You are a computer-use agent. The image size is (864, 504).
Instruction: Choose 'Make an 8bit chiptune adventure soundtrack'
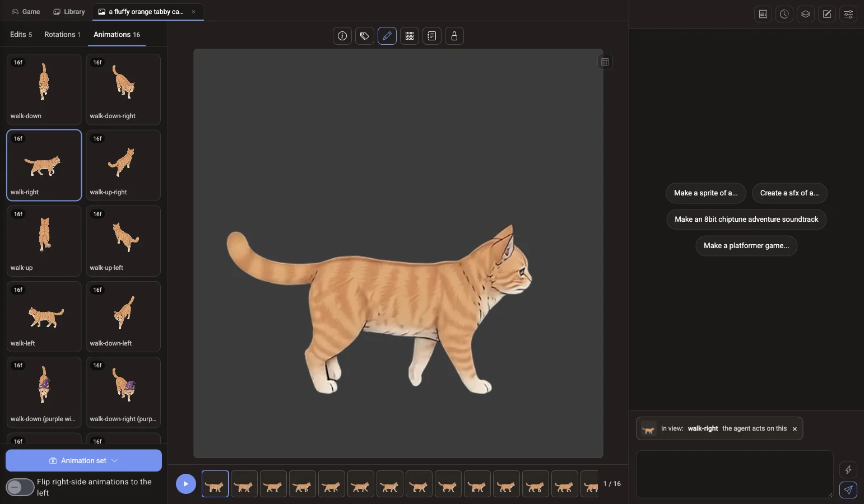point(746,220)
